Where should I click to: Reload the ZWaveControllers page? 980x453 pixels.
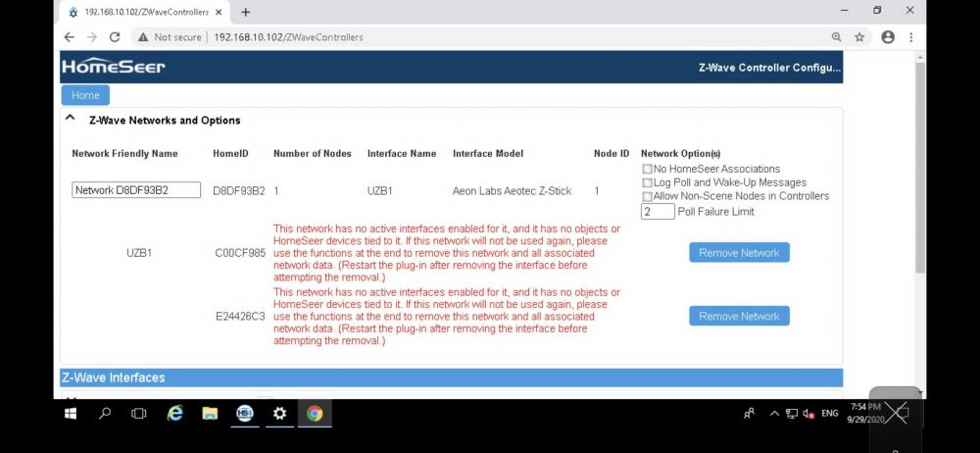pos(115,37)
